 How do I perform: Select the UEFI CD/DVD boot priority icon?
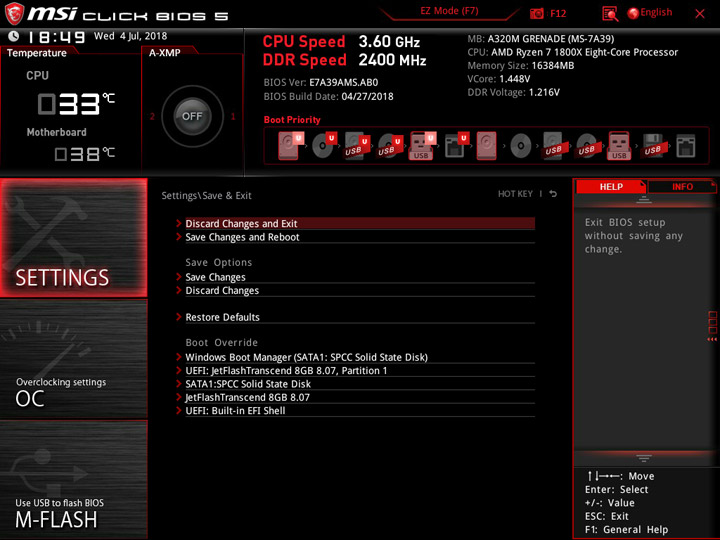coord(323,146)
